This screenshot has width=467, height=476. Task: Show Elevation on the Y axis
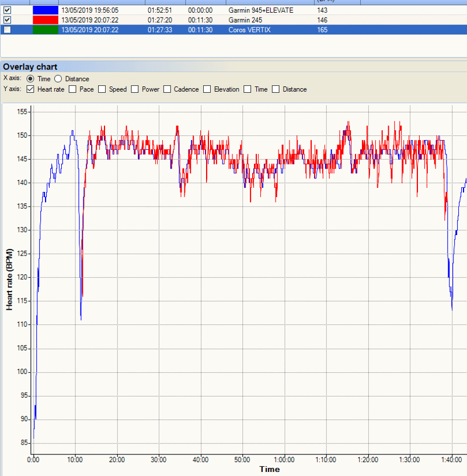click(207, 89)
